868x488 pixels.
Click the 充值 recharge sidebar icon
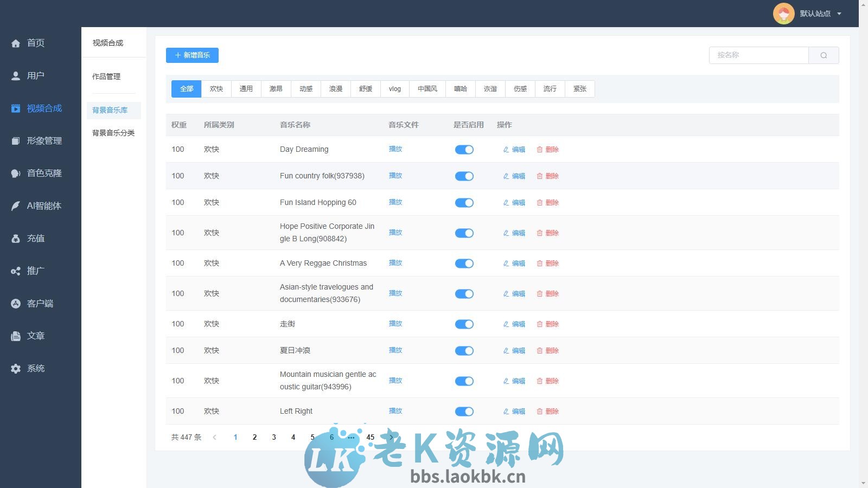coord(15,238)
